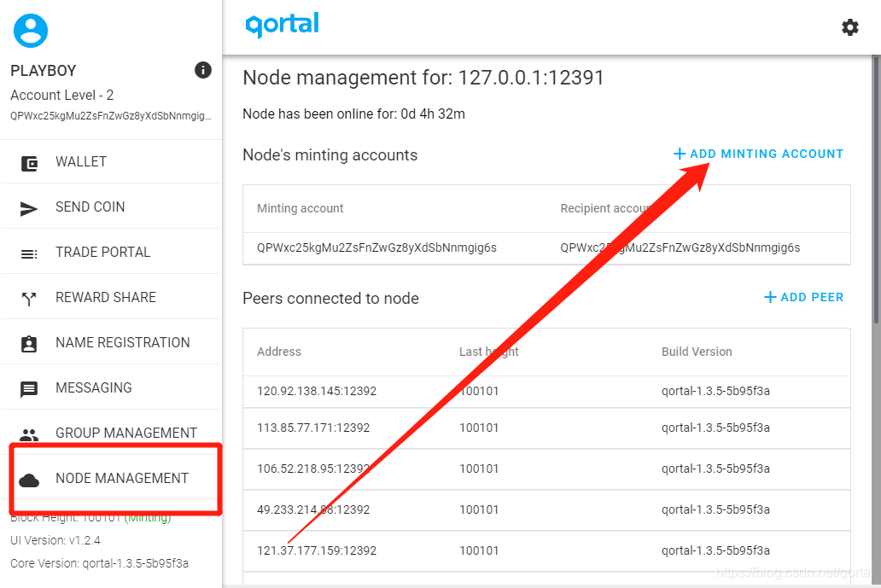Open the GROUP MANAGEMENT menu item

coord(111,433)
